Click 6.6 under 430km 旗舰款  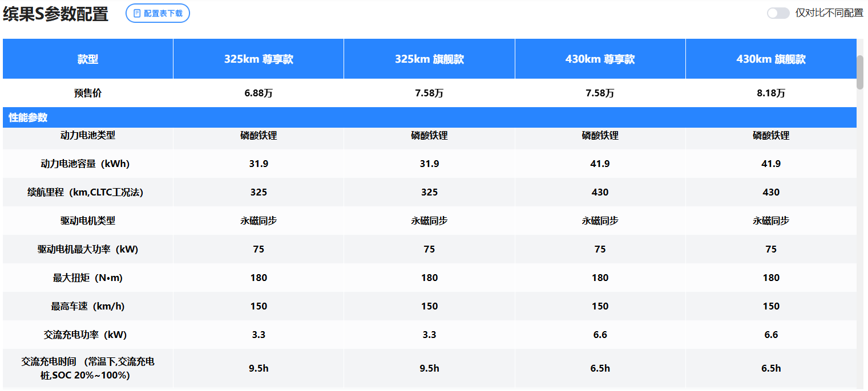click(x=771, y=335)
